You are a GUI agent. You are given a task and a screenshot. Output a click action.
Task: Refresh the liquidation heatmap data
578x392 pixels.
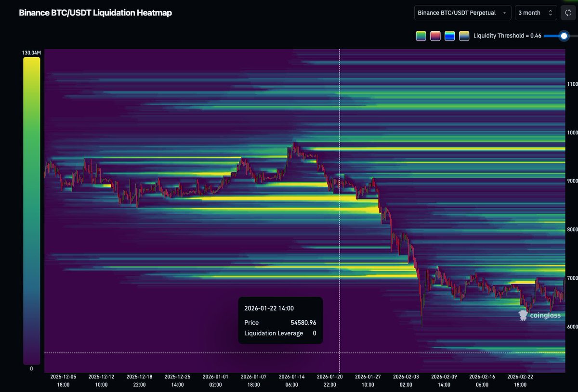[x=569, y=13]
